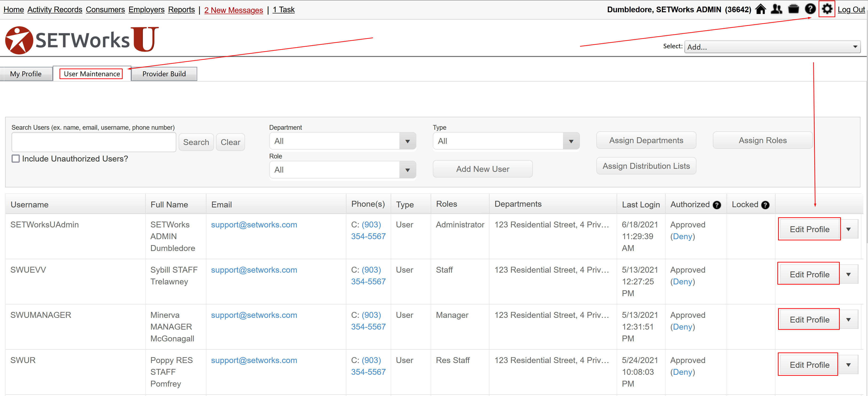Screen dimensions: 868x396
Task: Click Assign Distribution Lists button
Action: (646, 166)
